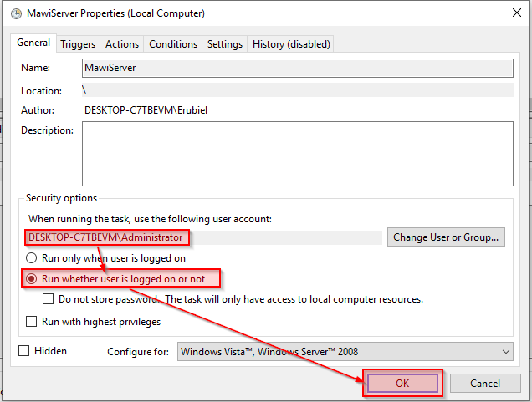Select Run only when user is logged on
This screenshot has height=402, width=532.
(x=33, y=258)
